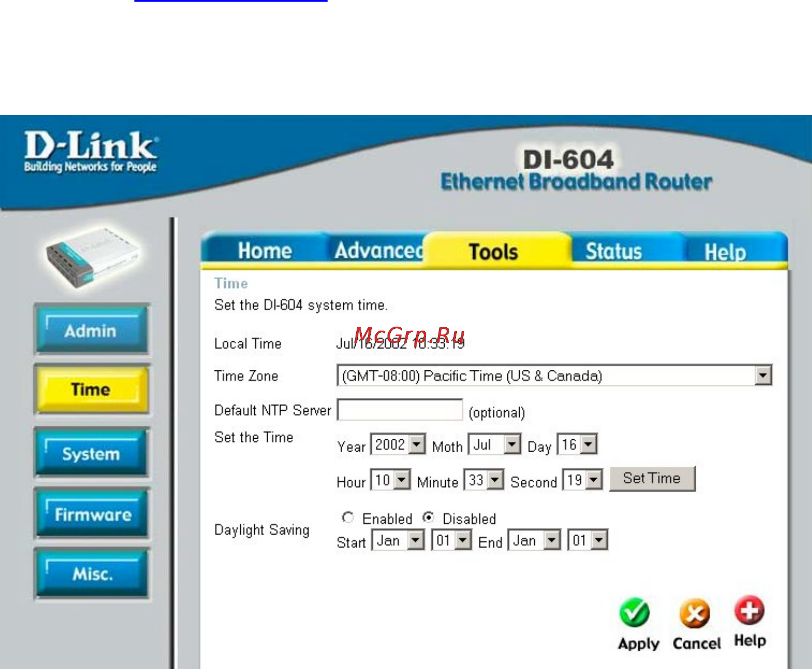The height and width of the screenshot is (669, 812).
Task: Click the orange Cancel X icon
Action: click(694, 614)
